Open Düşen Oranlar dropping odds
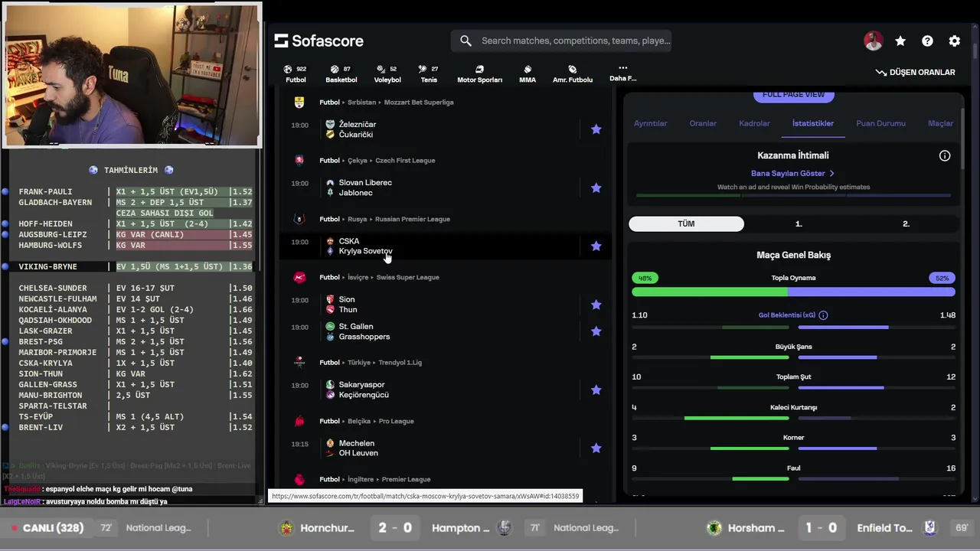The height and width of the screenshot is (551, 980). click(915, 72)
